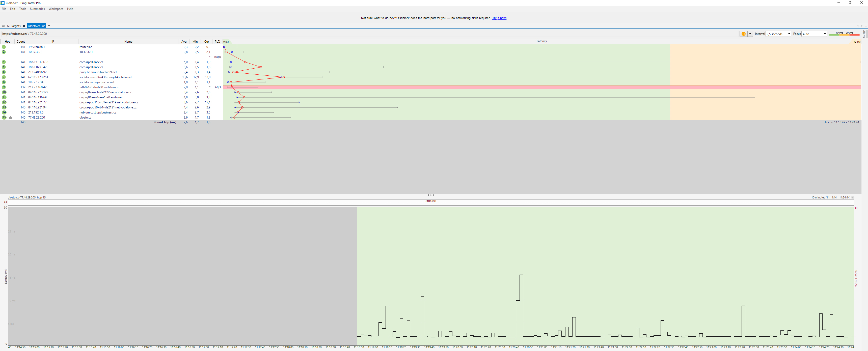The width and height of the screenshot is (868, 351).
Task: Toggle the hop 1 green circle
Action: (x=4, y=47)
